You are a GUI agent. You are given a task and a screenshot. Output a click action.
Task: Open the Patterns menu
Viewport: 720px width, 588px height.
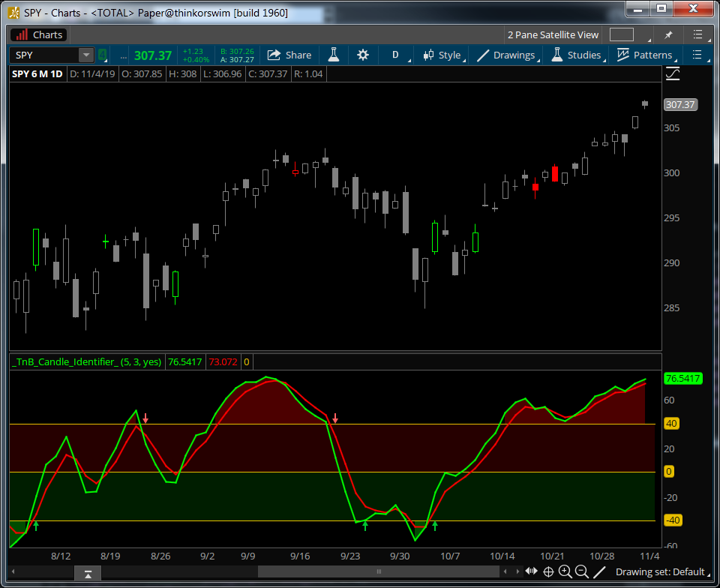coord(646,55)
